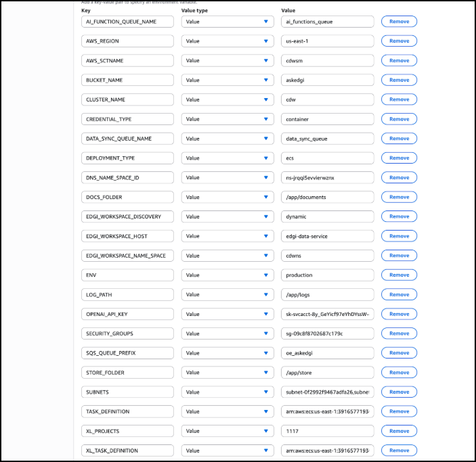
Task: Click Remove for the BUCKET_NAME row
Action: (399, 80)
